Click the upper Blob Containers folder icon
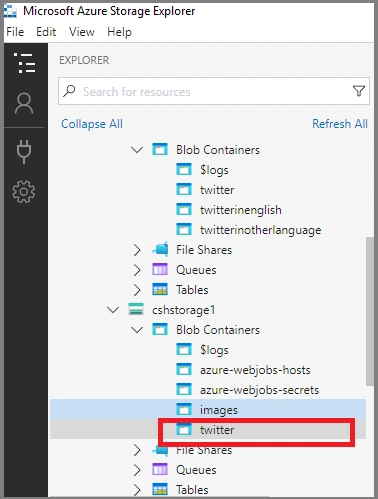This screenshot has height=499, width=378. [x=160, y=149]
